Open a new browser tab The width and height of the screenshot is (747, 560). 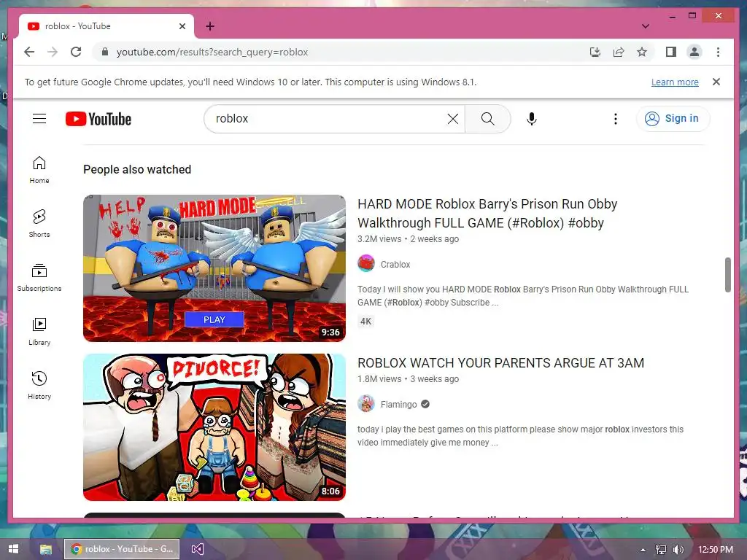(210, 26)
